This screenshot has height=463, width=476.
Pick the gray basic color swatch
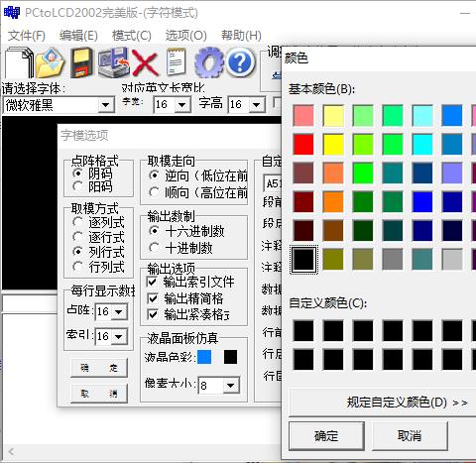pyautogui.click(x=393, y=260)
